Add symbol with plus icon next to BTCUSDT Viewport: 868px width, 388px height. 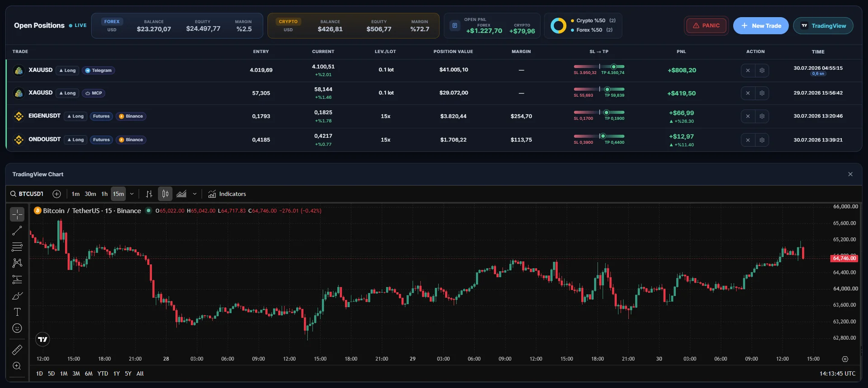(x=57, y=194)
